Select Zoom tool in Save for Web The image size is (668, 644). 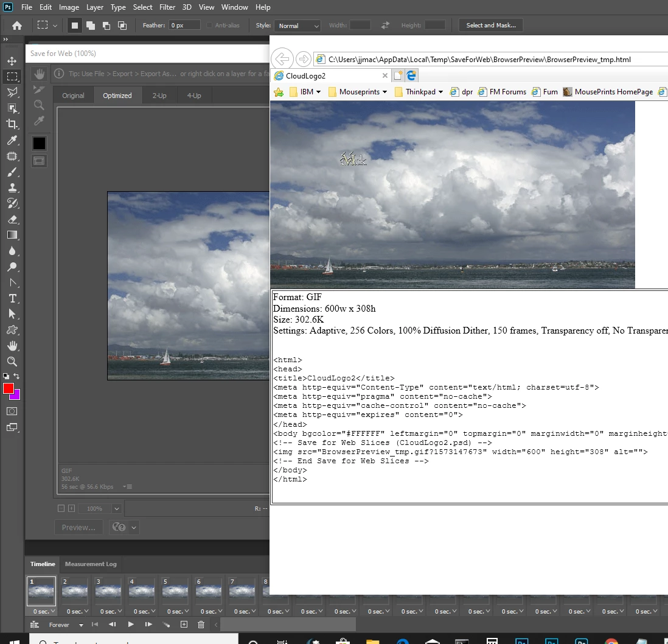coord(39,105)
